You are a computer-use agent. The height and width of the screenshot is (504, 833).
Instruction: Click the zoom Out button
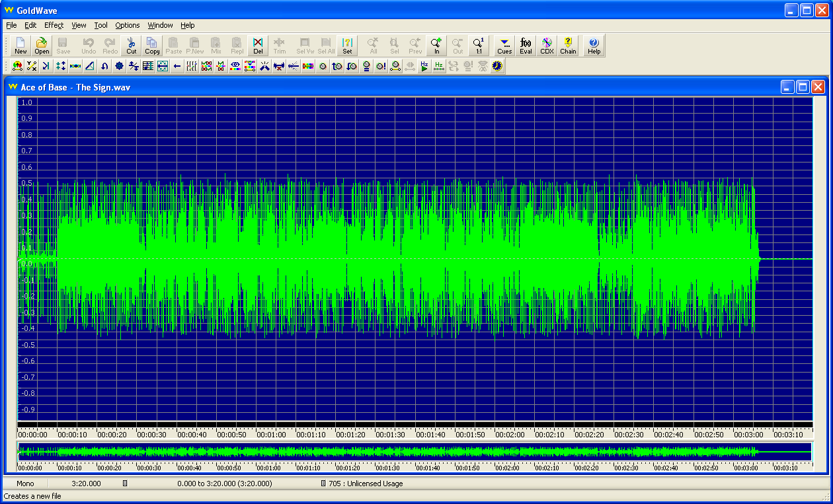(x=457, y=46)
